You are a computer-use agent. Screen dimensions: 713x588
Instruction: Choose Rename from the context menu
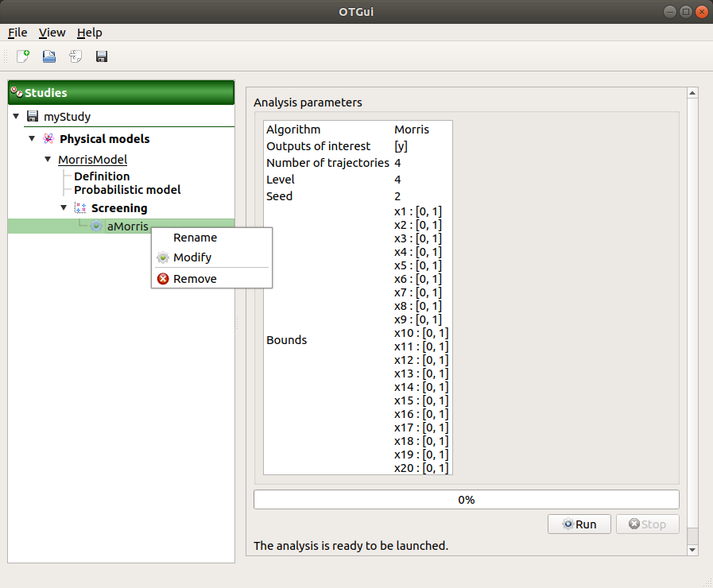click(x=195, y=238)
